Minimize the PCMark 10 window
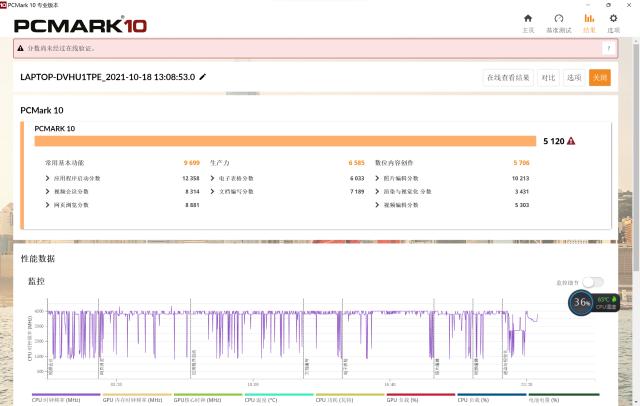This screenshot has width=640, height=406. point(588,5)
